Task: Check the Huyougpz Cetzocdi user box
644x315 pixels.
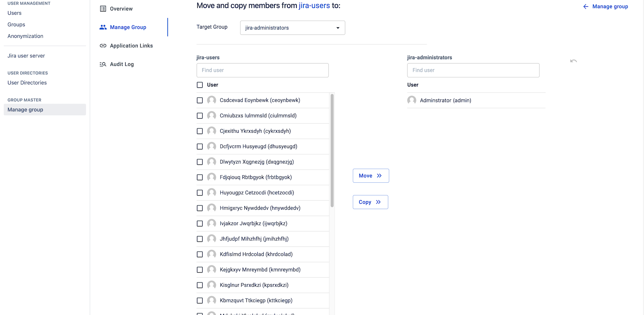Action: click(200, 193)
